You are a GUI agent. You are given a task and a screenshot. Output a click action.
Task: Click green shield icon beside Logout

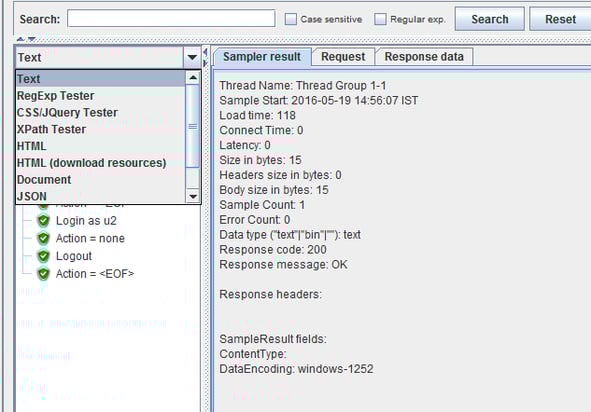(x=43, y=256)
